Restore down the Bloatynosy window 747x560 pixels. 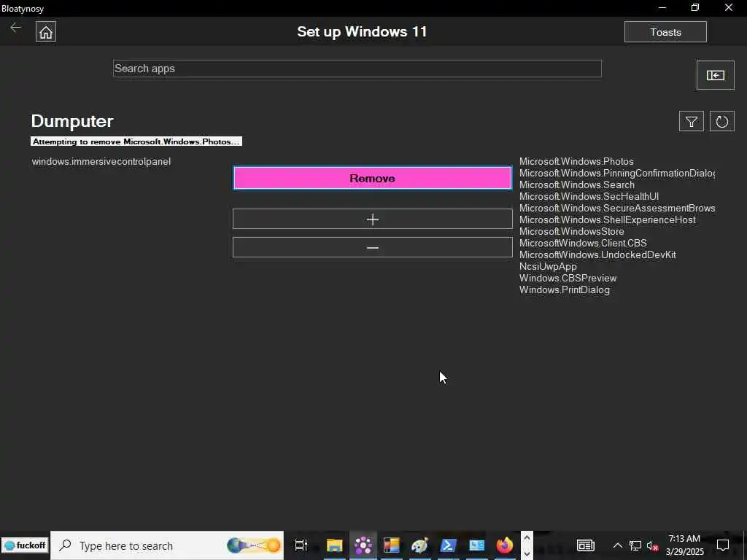coord(695,7)
